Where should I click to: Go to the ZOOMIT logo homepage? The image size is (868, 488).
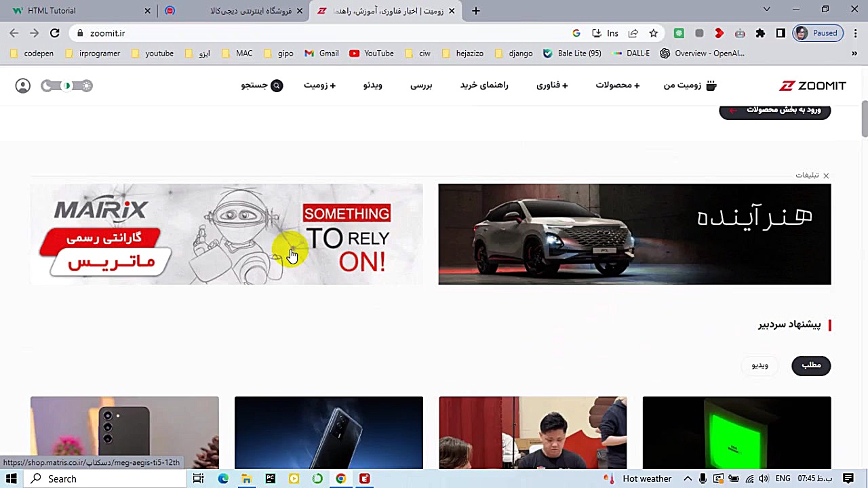pyautogui.click(x=812, y=85)
